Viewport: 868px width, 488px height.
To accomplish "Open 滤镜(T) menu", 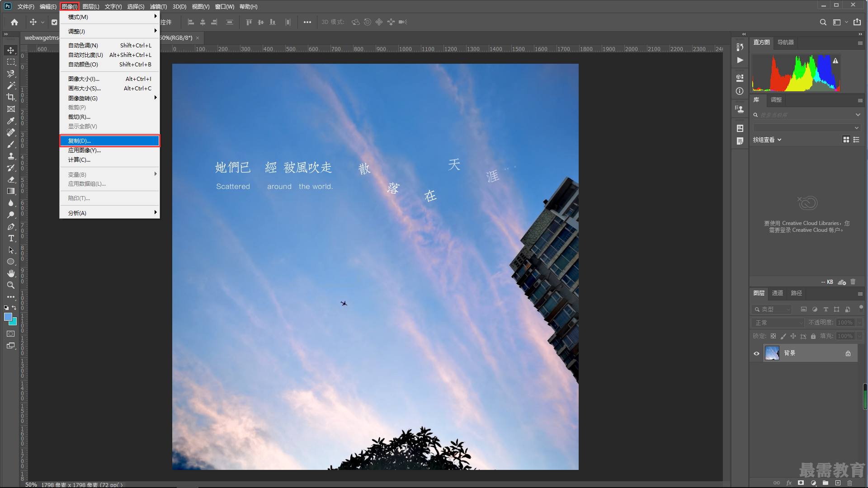I will click(158, 6).
